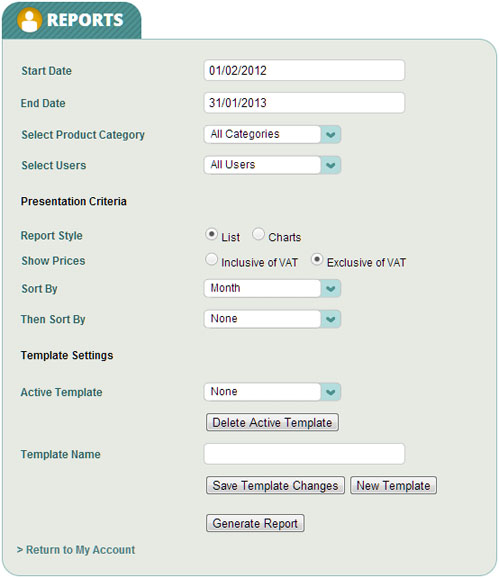This screenshot has width=499, height=578.
Task: Expand the Select Users dropdown arrow
Action: tap(331, 165)
